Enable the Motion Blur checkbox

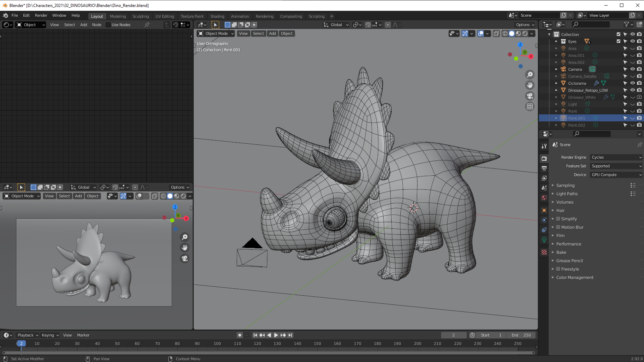pos(558,227)
